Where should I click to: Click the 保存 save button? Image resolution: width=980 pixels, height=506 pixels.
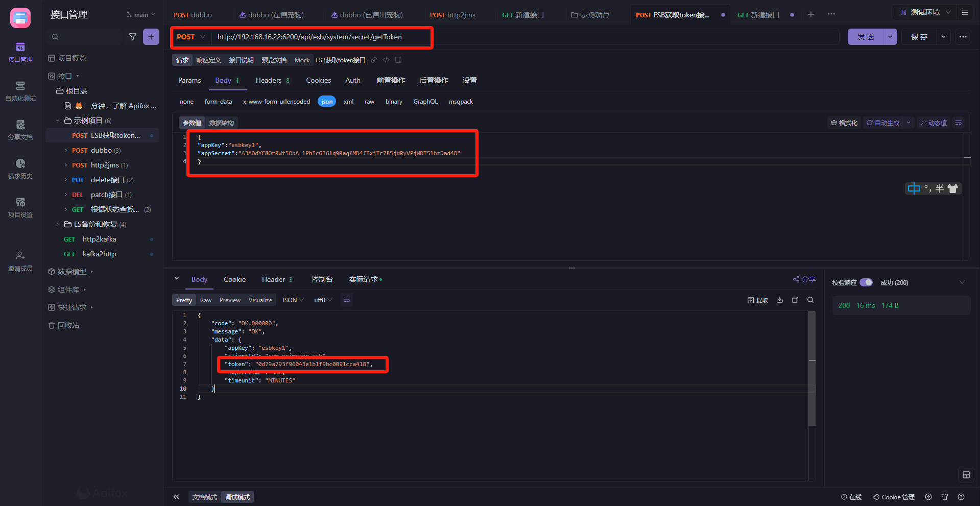click(919, 37)
